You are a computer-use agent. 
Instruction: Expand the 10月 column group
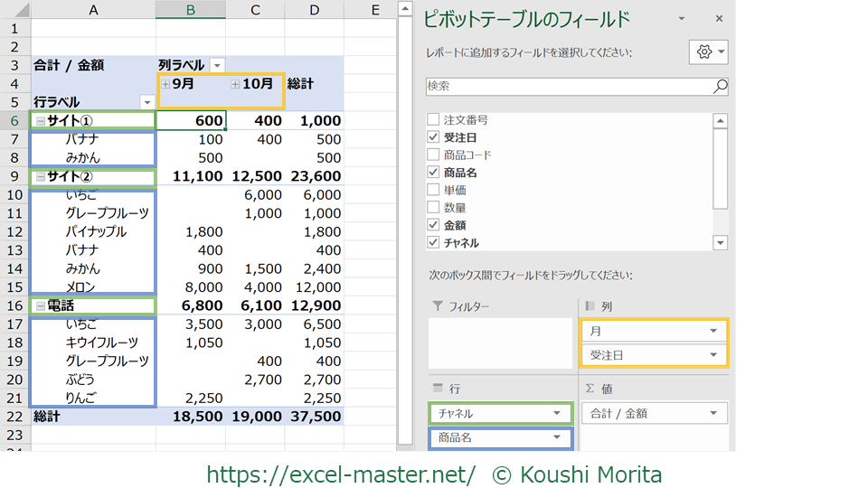point(235,84)
